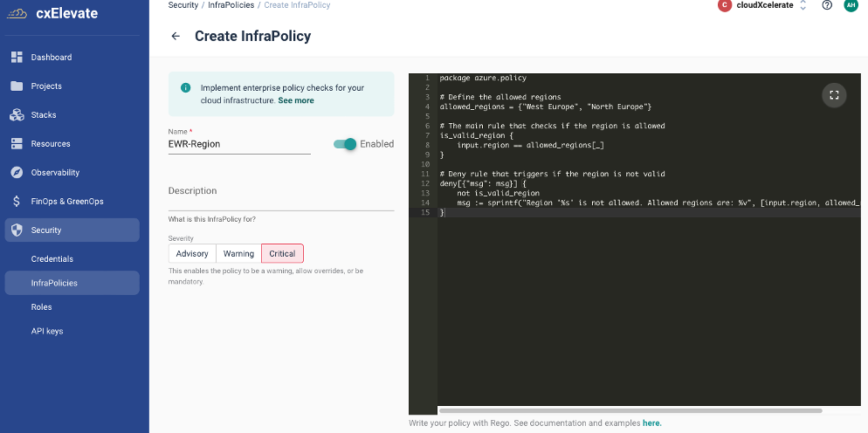Open API keys under Security
The height and width of the screenshot is (433, 868).
pyautogui.click(x=72, y=331)
